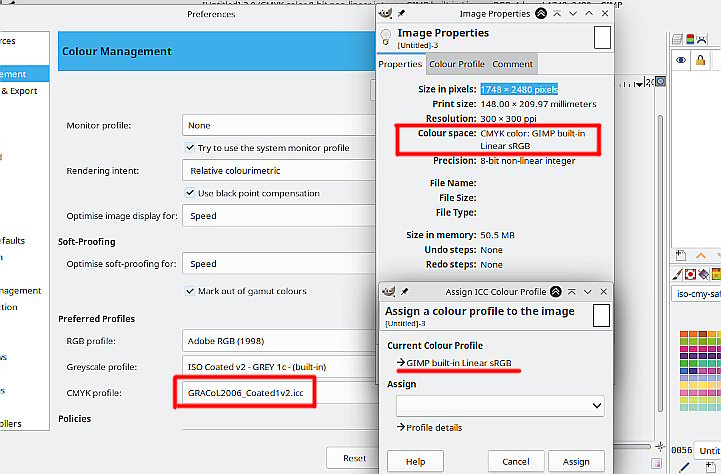Pick a red swatch in the palette grid
This screenshot has height=474, width=721.
[684, 334]
